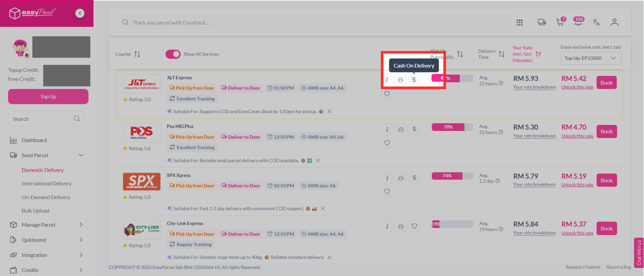Viewport: 644px width, 276px height.
Task: Dismiss the Pos MELPlus suitability note
Action: 318,161
